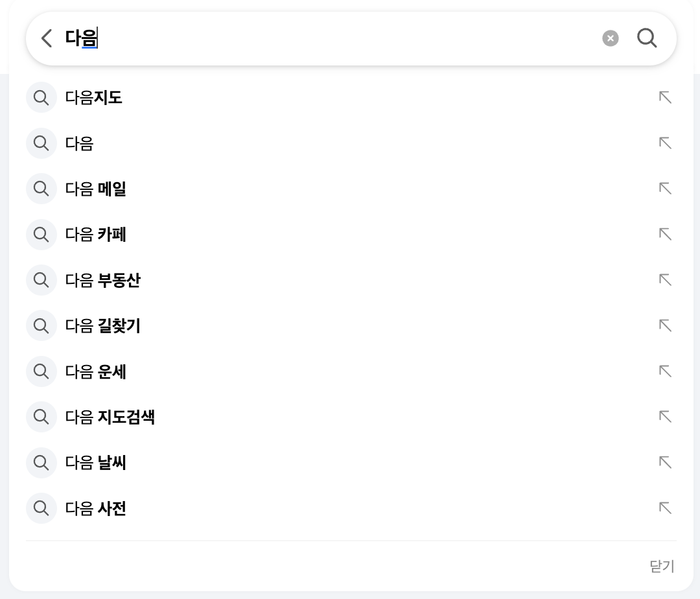This screenshot has width=700, height=599.
Task: Click the 닫기 close link
Action: point(662,567)
